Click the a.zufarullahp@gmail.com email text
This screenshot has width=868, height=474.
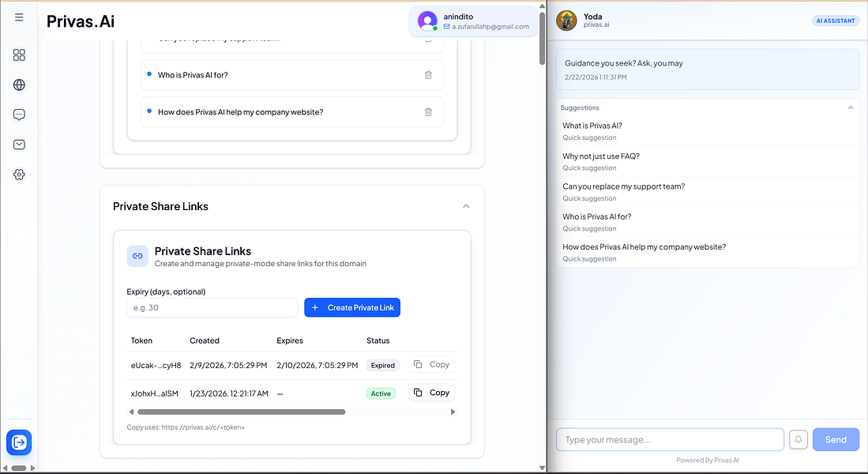point(490,27)
